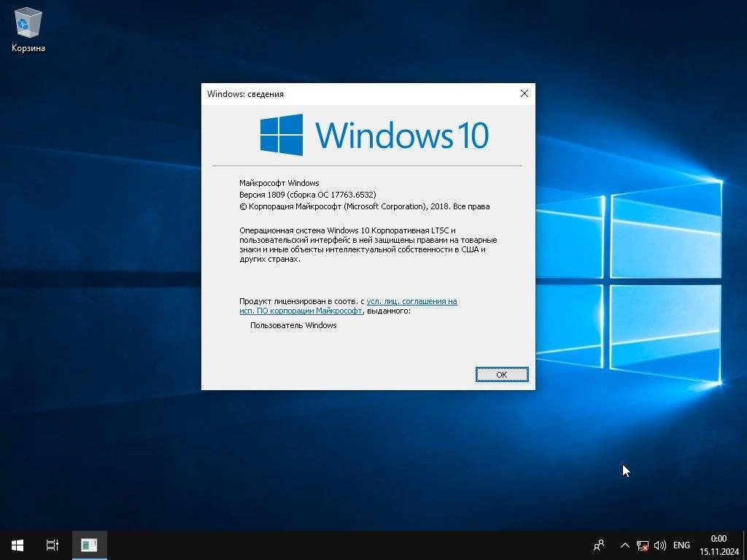Screen dimensions: 747x560
Task: Open the volume speaker tray icon
Action: tap(660, 545)
